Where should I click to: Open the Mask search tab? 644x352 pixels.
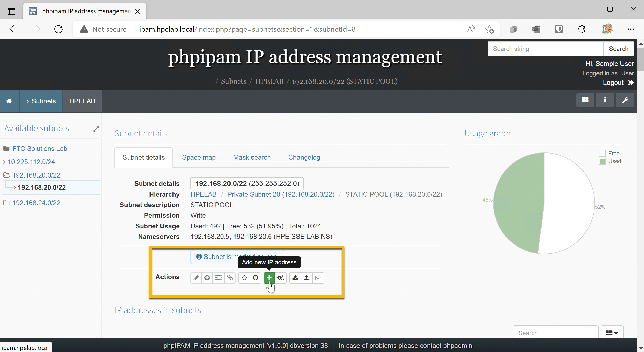pos(251,157)
